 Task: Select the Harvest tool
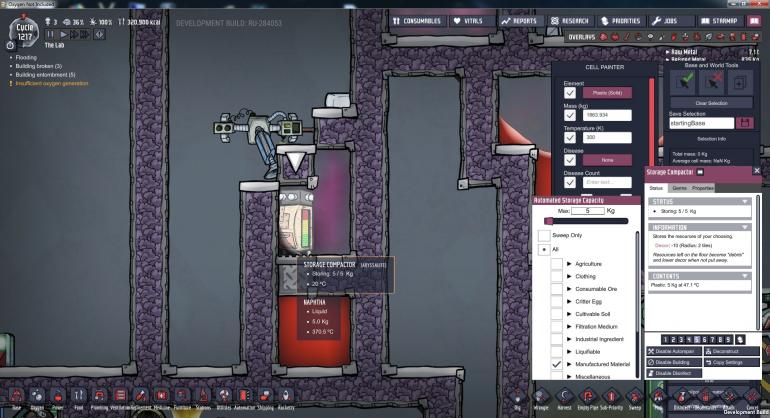coord(564,397)
